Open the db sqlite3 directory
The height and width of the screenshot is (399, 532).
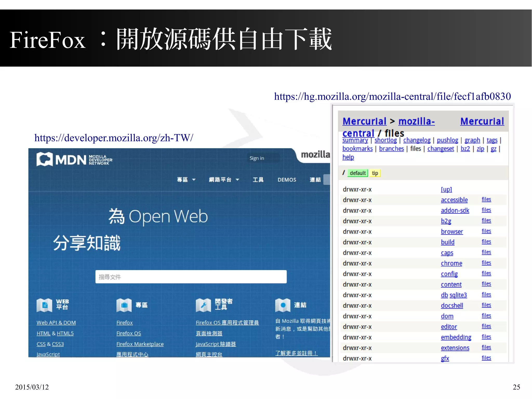coord(454,295)
